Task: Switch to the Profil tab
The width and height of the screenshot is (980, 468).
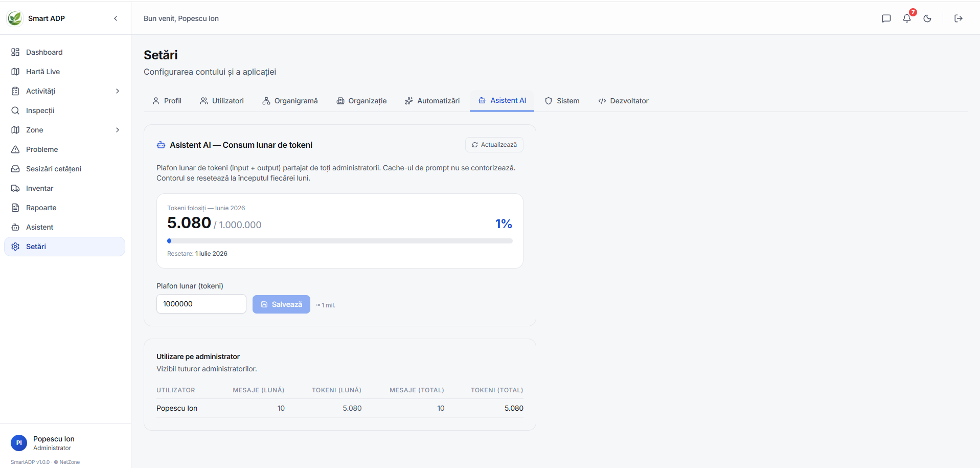Action: coord(167,101)
